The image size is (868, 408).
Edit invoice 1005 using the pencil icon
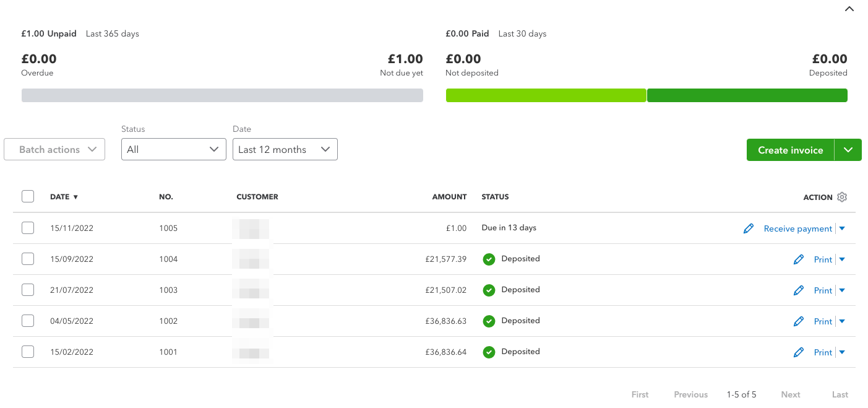[x=749, y=228]
